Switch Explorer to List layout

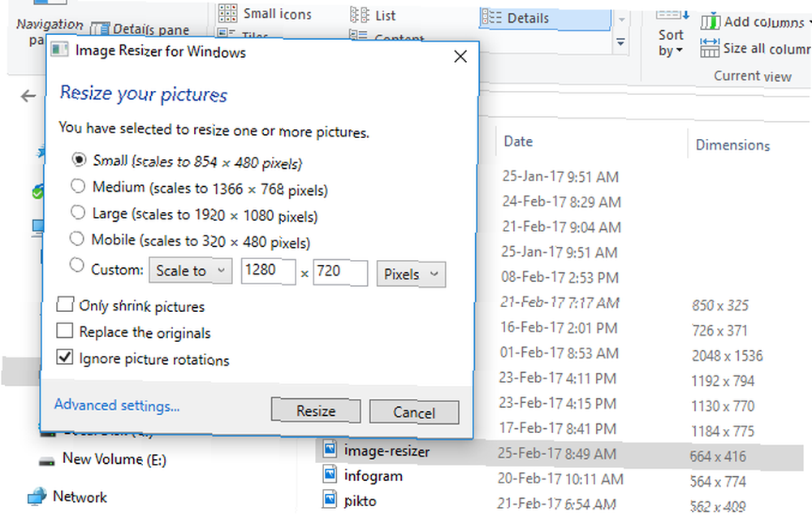point(373,15)
